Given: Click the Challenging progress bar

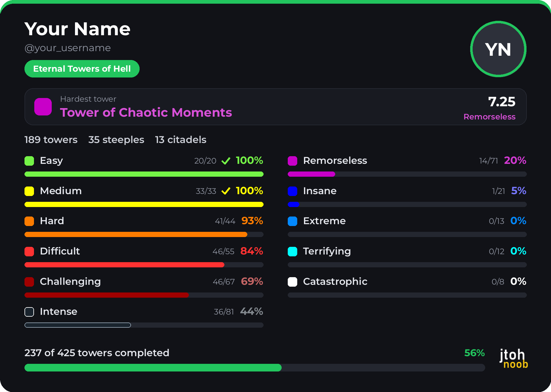Looking at the screenshot, I should tap(144, 295).
